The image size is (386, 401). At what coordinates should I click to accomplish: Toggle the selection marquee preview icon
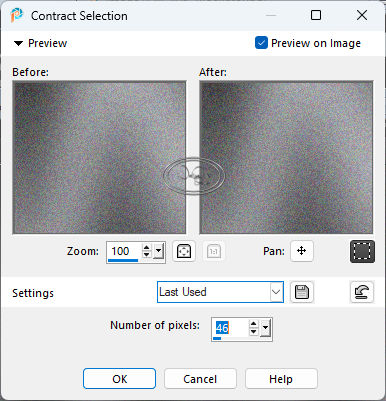(362, 251)
